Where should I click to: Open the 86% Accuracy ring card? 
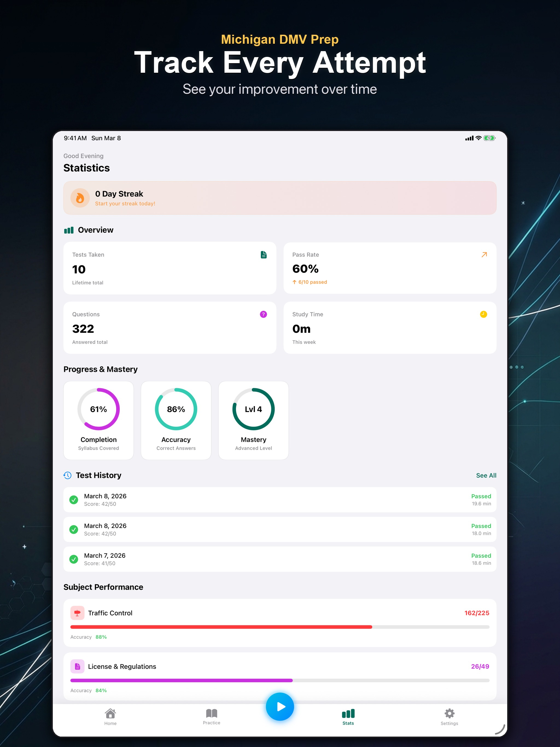(176, 421)
